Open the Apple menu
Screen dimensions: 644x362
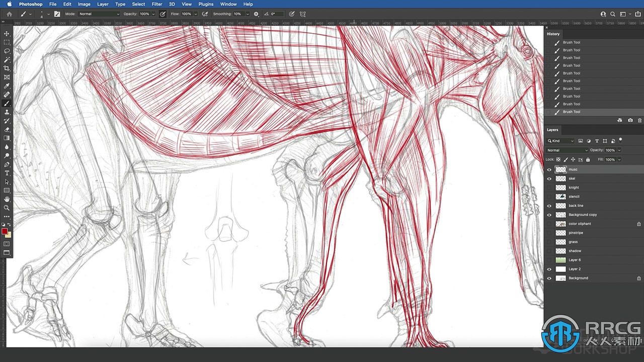(x=9, y=4)
